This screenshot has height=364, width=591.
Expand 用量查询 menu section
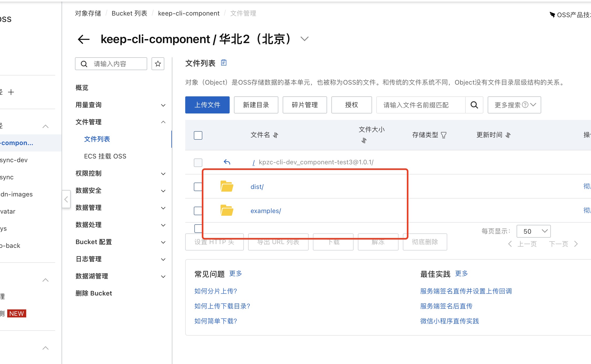(x=163, y=105)
